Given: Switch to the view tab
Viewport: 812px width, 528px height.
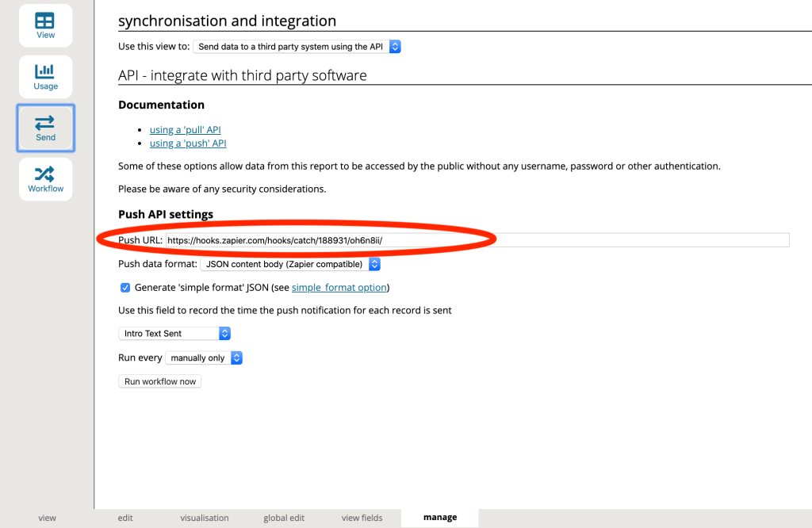Looking at the screenshot, I should pyautogui.click(x=47, y=518).
